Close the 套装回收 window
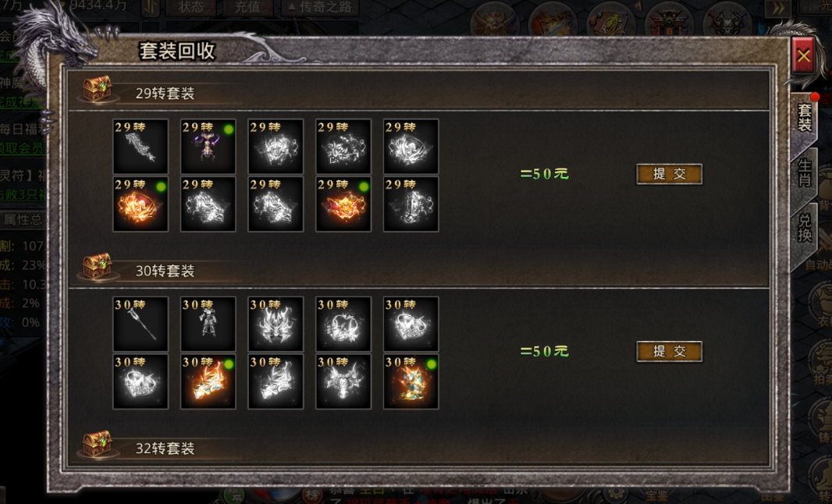 pyautogui.click(x=803, y=55)
